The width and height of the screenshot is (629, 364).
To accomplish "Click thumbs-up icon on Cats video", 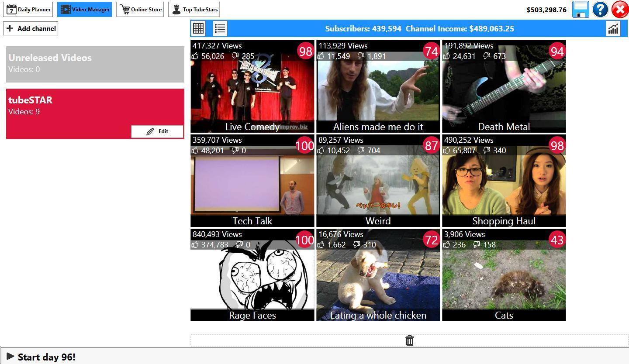I will pyautogui.click(x=447, y=244).
